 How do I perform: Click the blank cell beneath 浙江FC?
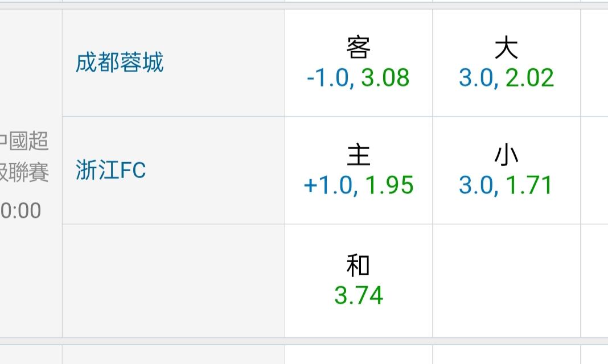[x=173, y=280]
